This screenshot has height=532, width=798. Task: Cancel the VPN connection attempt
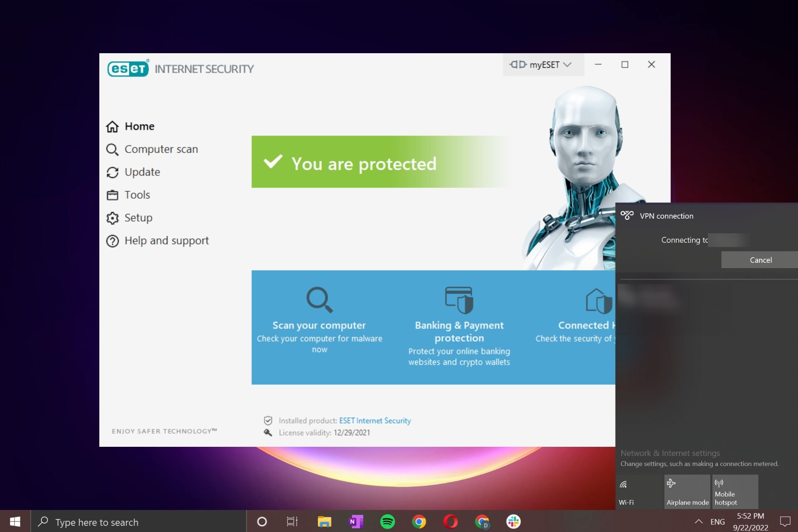point(759,260)
